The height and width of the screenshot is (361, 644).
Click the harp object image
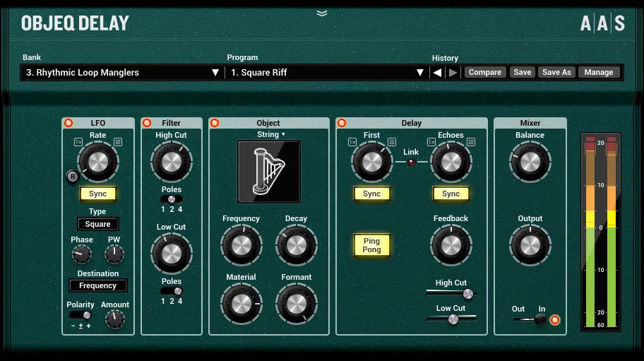coord(269,172)
